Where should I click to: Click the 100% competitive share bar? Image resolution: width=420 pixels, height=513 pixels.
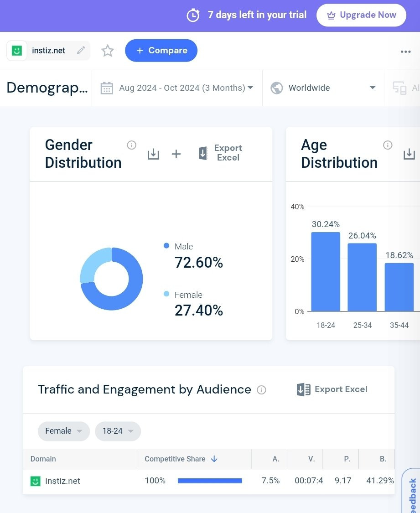point(210,481)
